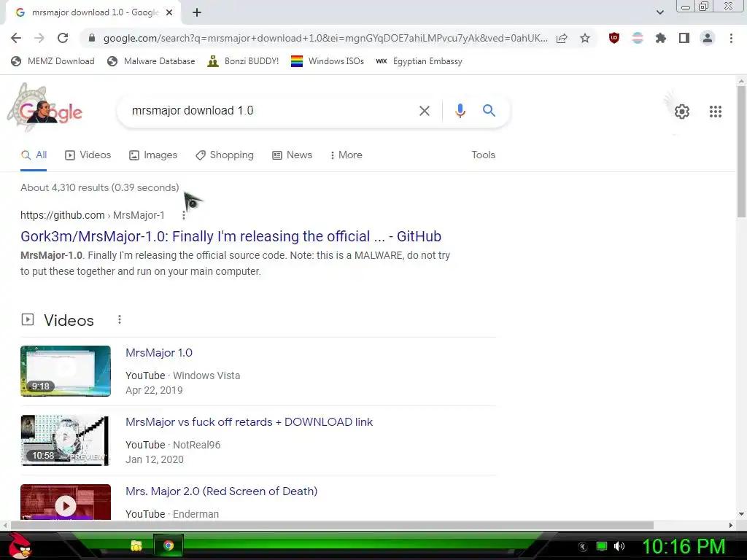Play the Mrs. Major 2.0 video thumbnail
The width and height of the screenshot is (747, 560).
(x=66, y=502)
